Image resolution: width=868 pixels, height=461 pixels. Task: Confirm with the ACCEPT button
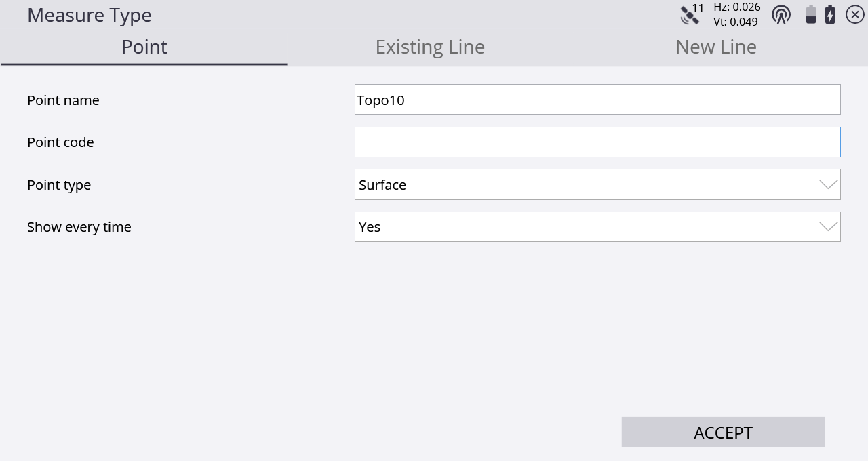coord(723,433)
